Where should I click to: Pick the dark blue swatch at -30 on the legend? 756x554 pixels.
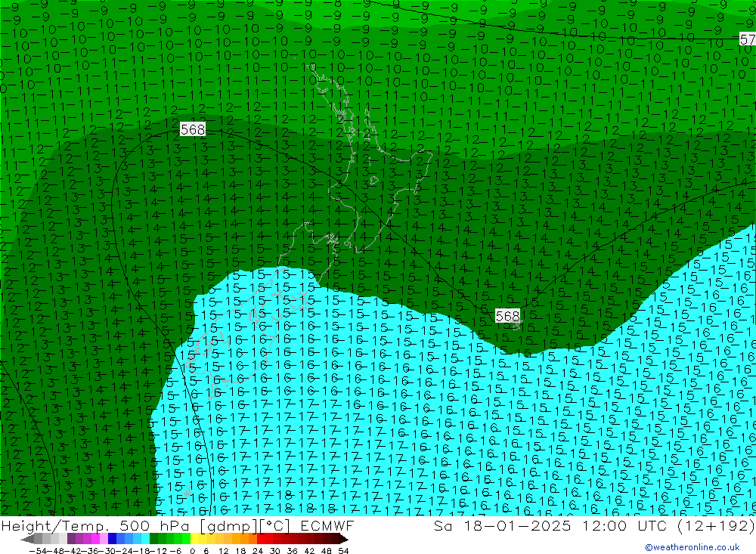click(x=113, y=539)
